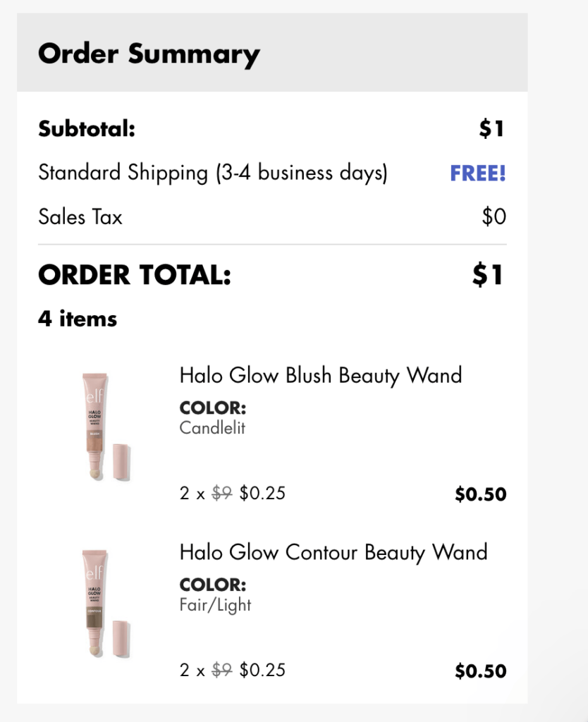Viewport: 588px width, 722px height.
Task: Click the Sales Tax label
Action: point(80,216)
